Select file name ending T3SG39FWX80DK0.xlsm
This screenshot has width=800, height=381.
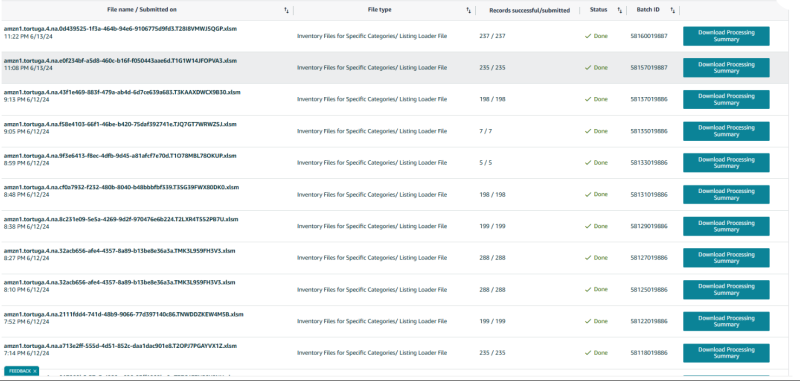tap(121, 187)
